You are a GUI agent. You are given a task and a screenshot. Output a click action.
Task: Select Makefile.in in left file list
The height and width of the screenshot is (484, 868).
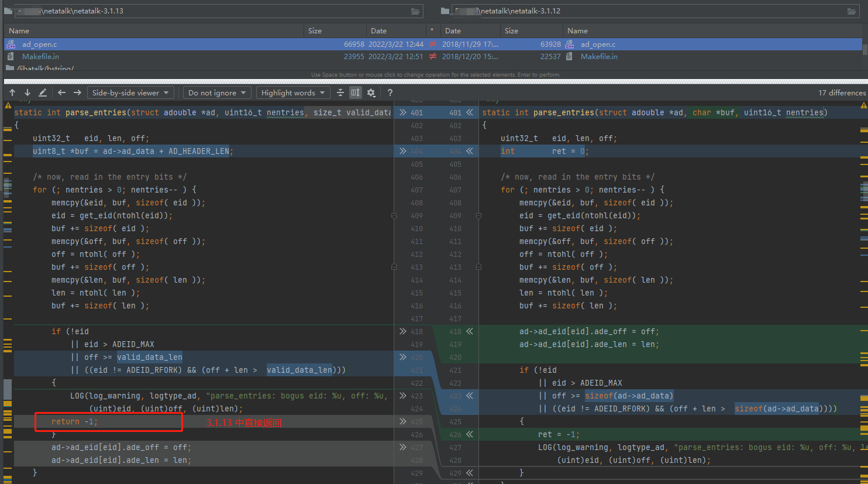pyautogui.click(x=40, y=57)
